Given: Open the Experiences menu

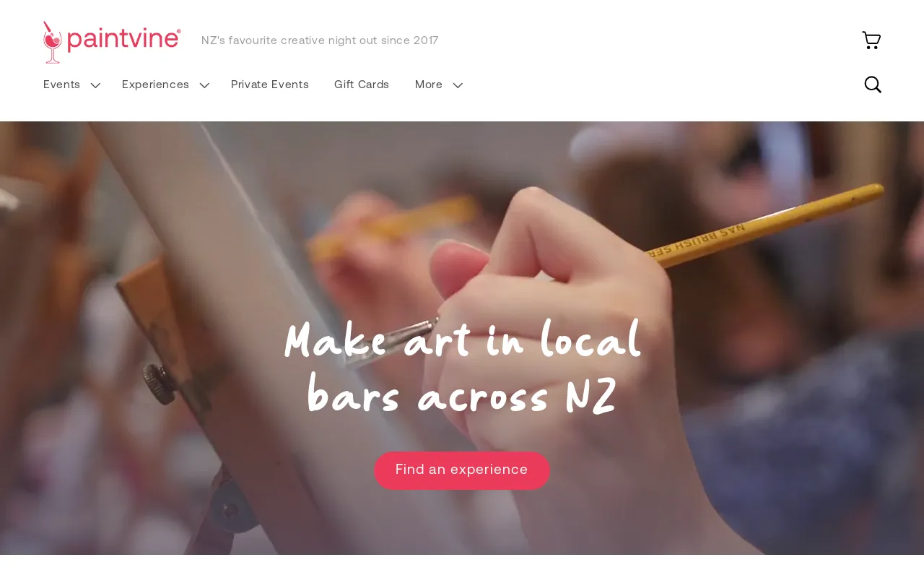Looking at the screenshot, I should pyautogui.click(x=155, y=85).
